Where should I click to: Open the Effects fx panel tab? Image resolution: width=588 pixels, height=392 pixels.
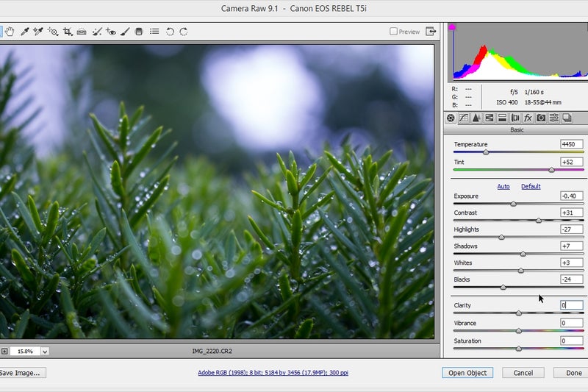[x=528, y=118]
